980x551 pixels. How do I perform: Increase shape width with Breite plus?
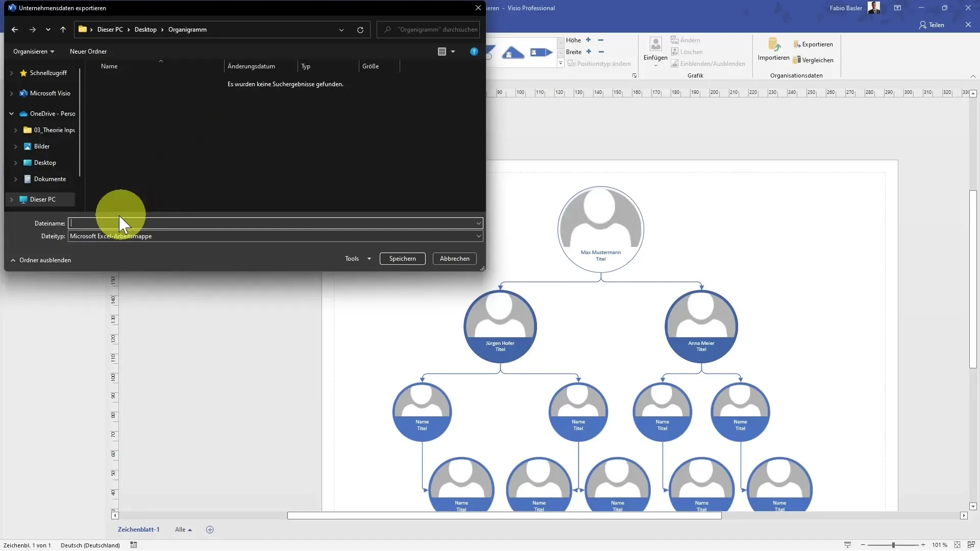pyautogui.click(x=589, y=52)
